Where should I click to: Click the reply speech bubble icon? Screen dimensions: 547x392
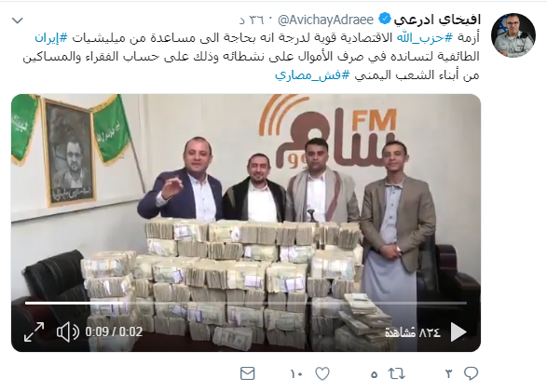click(x=471, y=373)
